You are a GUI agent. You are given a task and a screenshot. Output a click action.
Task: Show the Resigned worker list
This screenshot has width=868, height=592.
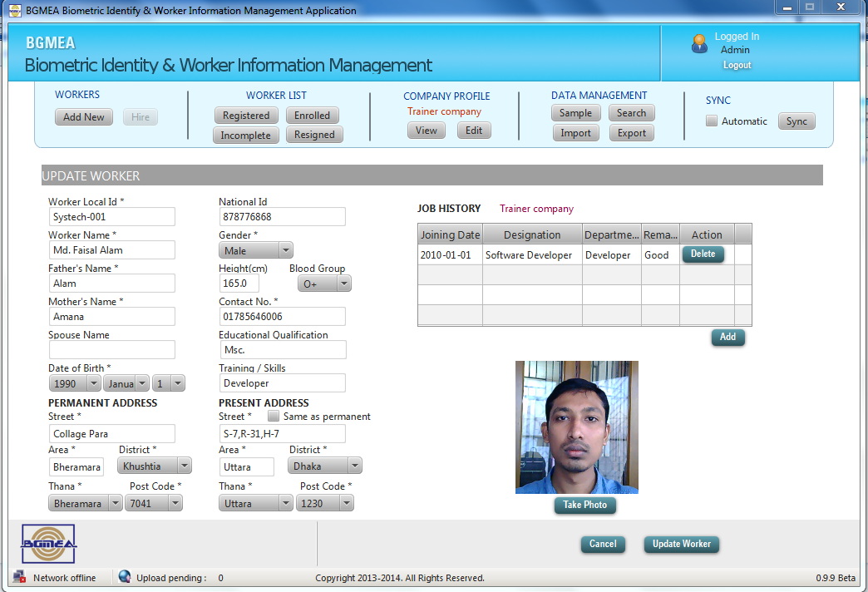[x=314, y=135]
